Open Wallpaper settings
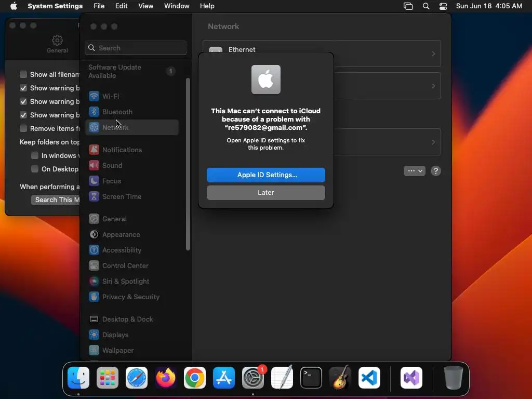The image size is (532, 399). pos(131,351)
